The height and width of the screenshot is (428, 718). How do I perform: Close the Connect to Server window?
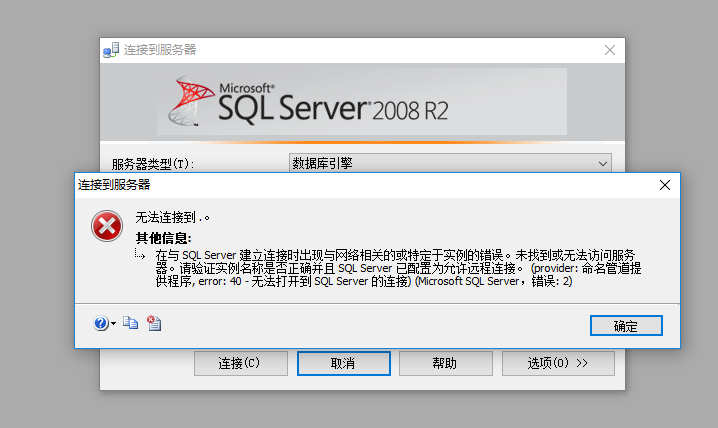609,50
